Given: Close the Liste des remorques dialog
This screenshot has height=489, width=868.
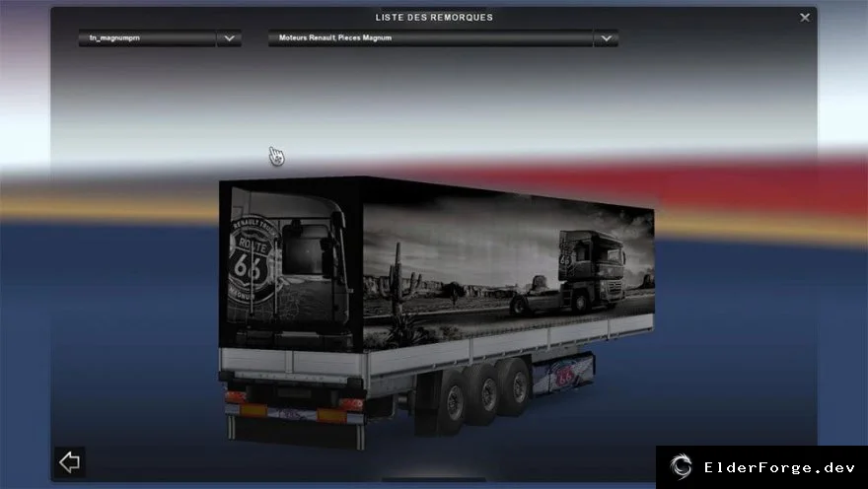Looking at the screenshot, I should 805,18.
